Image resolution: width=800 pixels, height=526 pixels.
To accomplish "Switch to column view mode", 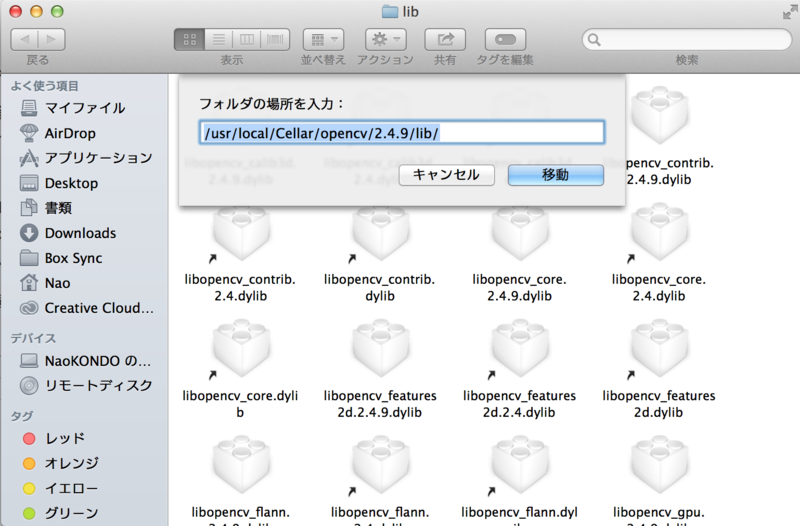I will point(246,39).
